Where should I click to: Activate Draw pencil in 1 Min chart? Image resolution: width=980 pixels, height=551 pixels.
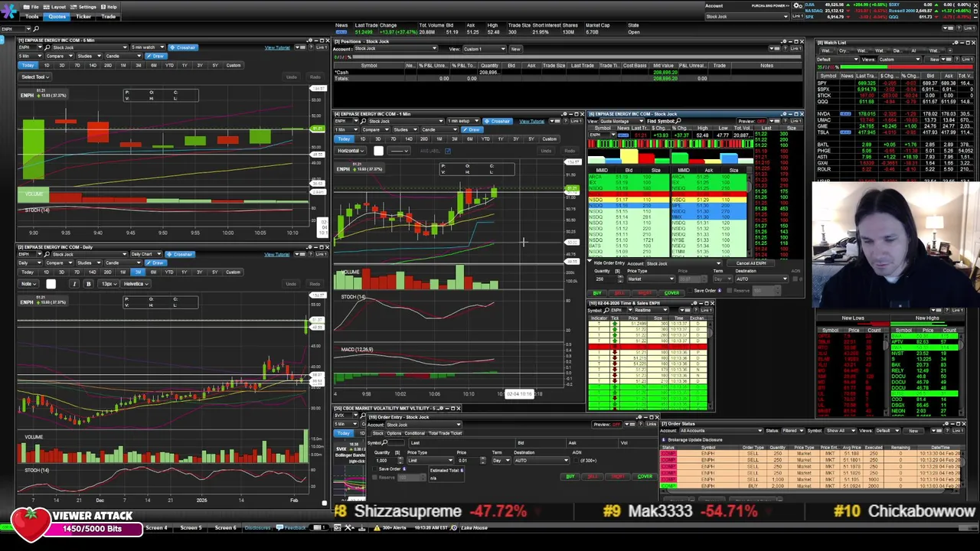[472, 129]
